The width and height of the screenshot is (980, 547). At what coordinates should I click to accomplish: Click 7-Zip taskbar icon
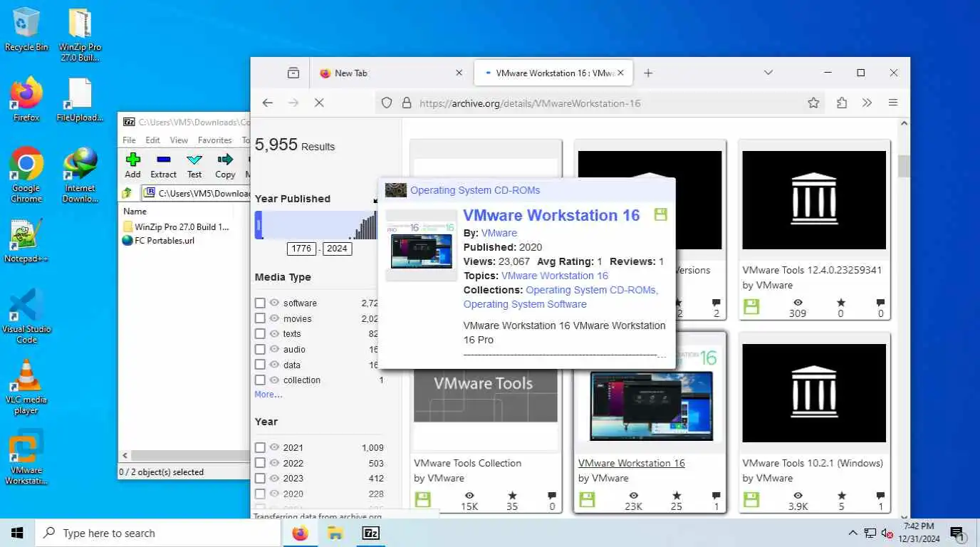point(370,533)
